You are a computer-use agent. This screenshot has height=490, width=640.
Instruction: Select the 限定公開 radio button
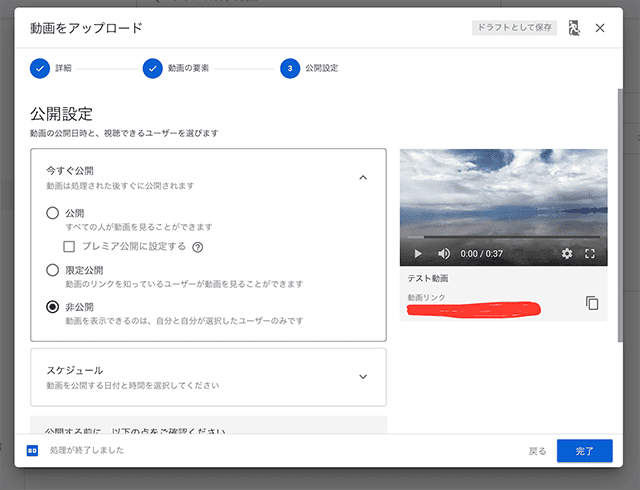point(52,270)
